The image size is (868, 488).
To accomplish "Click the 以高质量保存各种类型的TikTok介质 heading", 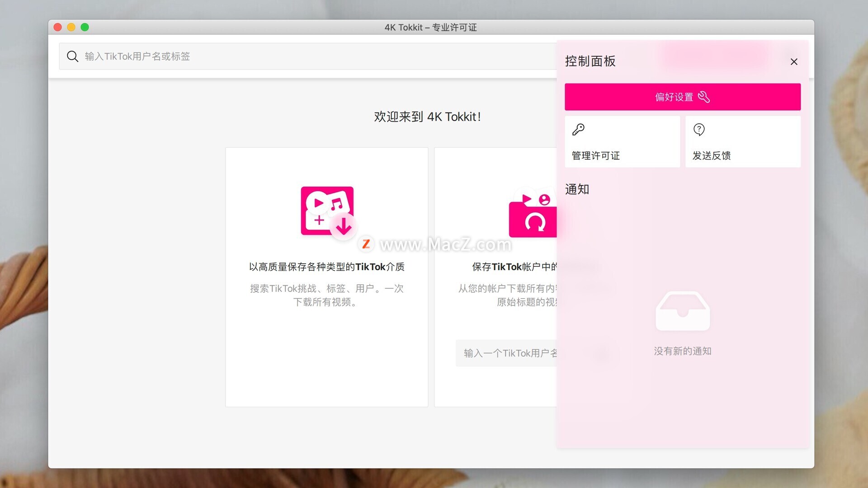I will [x=327, y=267].
